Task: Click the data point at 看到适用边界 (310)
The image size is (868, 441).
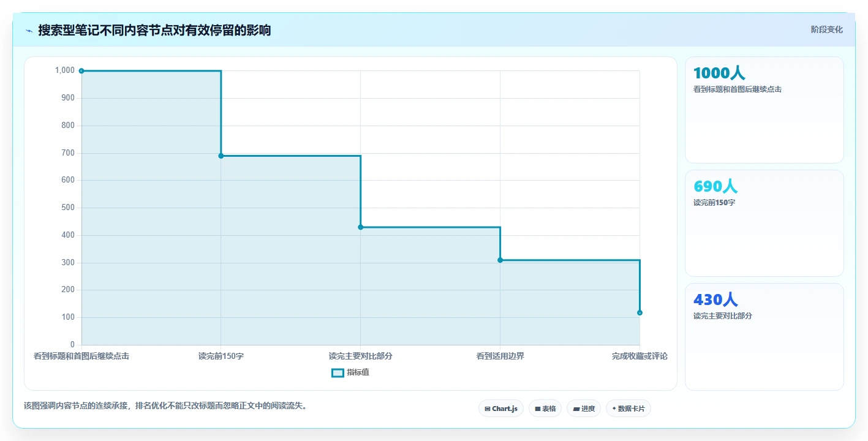Action: [x=500, y=260]
